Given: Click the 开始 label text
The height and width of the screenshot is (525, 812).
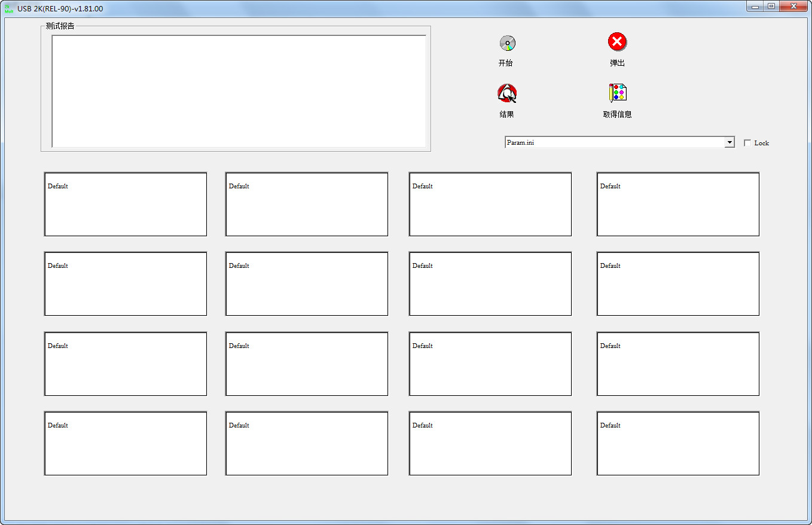Looking at the screenshot, I should click(x=506, y=63).
